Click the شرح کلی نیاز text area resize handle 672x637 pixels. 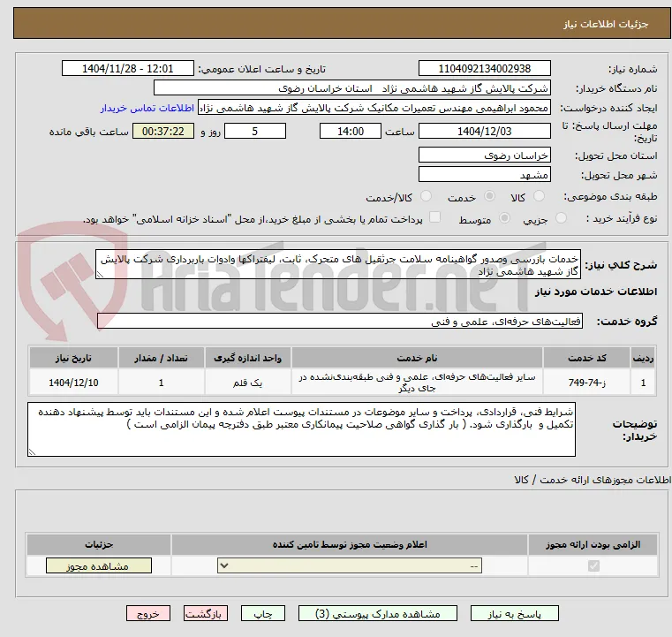100,275
